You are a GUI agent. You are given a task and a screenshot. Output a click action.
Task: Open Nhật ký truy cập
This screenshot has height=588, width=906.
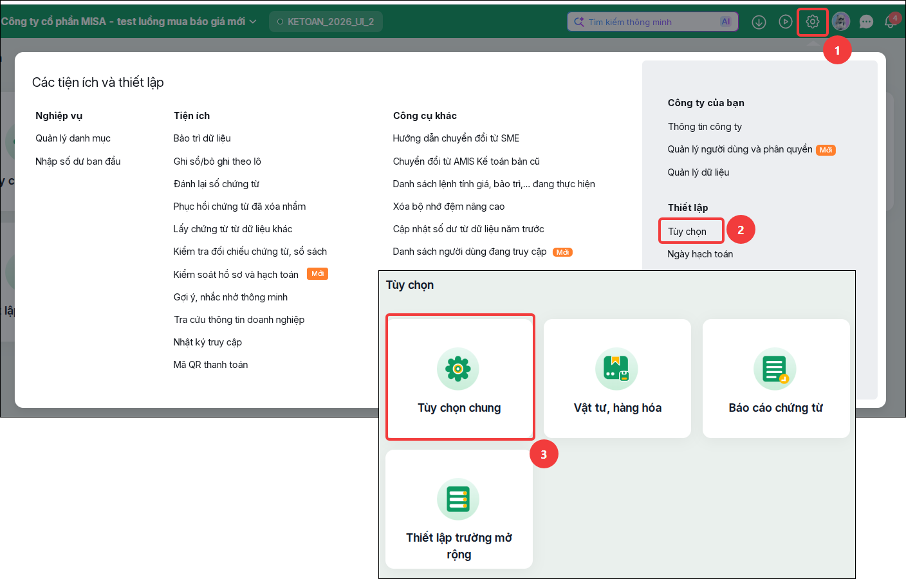coord(207,342)
